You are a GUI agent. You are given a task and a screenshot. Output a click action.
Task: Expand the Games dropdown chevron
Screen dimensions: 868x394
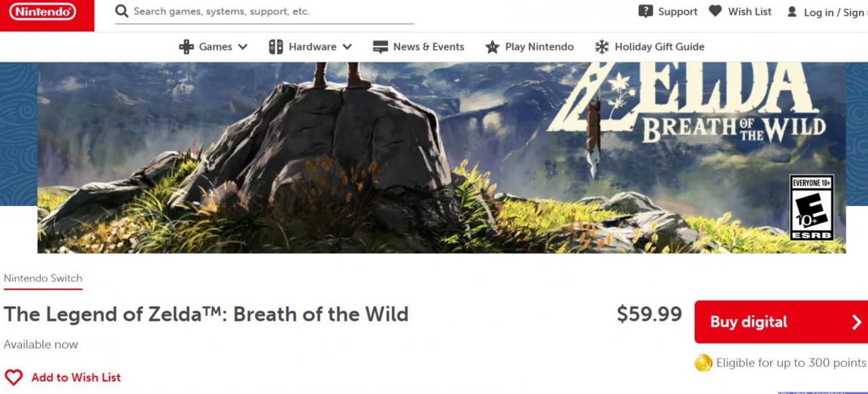[x=243, y=47]
